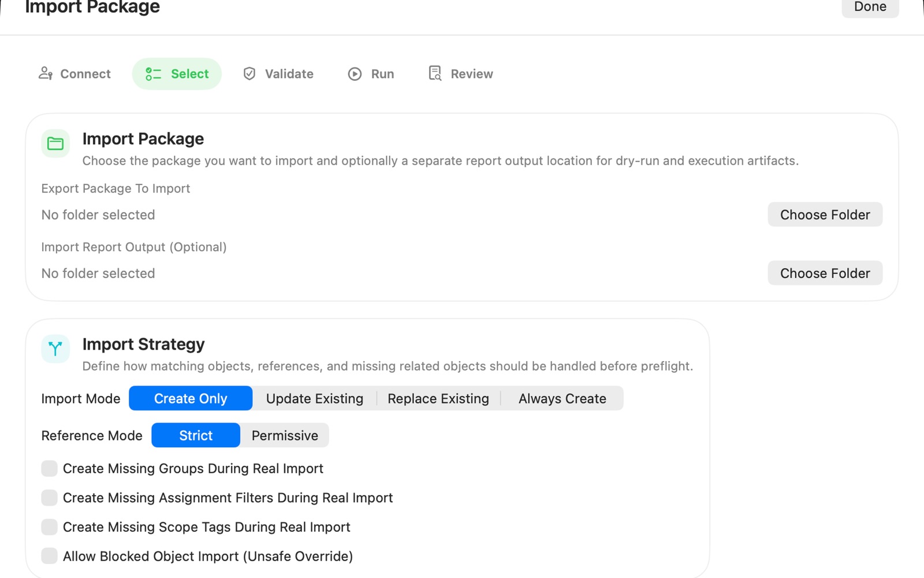Choose folder for Import Report Output

coord(825,273)
